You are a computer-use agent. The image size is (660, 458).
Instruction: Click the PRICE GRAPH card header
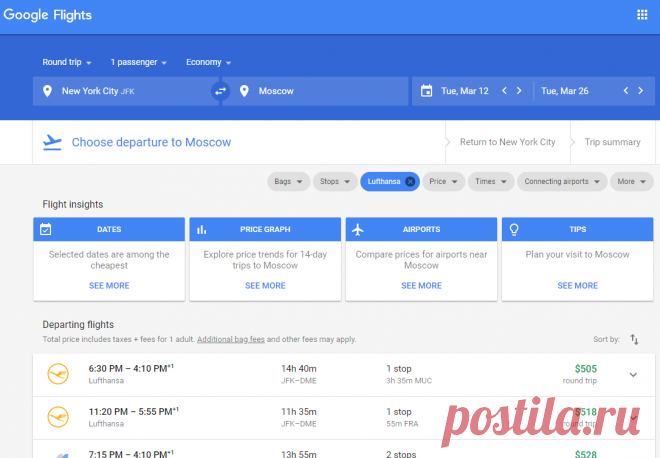(265, 229)
